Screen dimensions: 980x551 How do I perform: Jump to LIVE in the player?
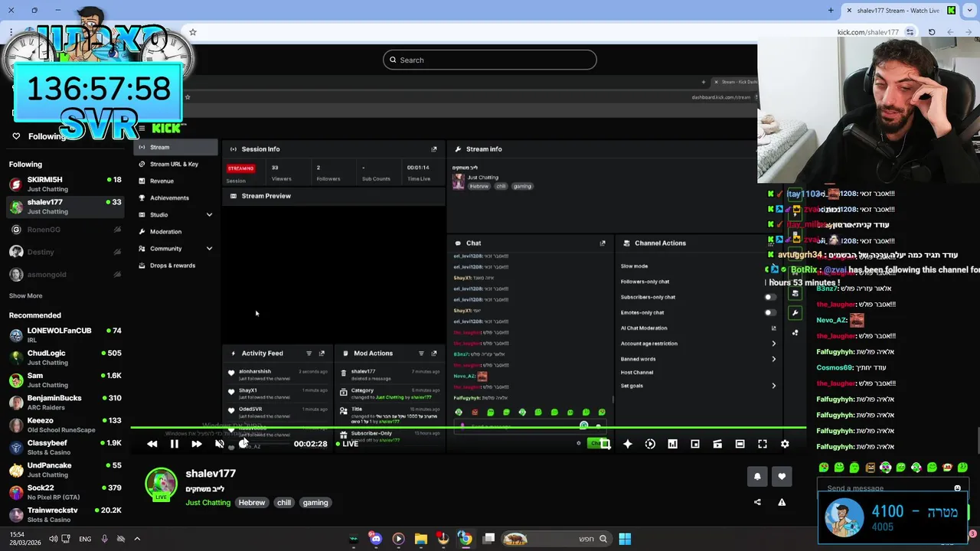pos(346,444)
